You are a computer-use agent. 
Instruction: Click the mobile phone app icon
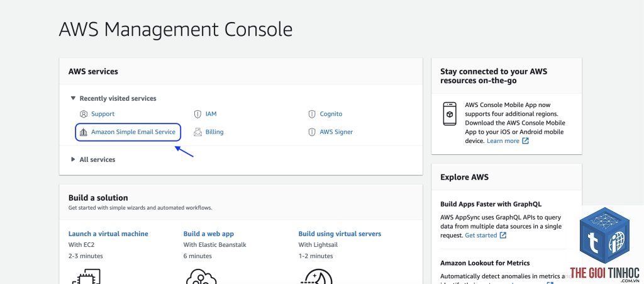click(450, 114)
